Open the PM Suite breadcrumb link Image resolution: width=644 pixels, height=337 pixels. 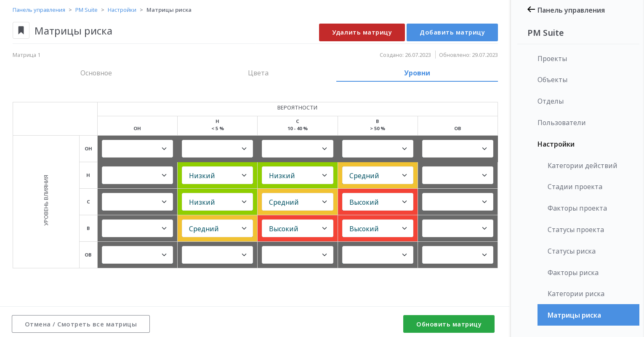pos(86,10)
